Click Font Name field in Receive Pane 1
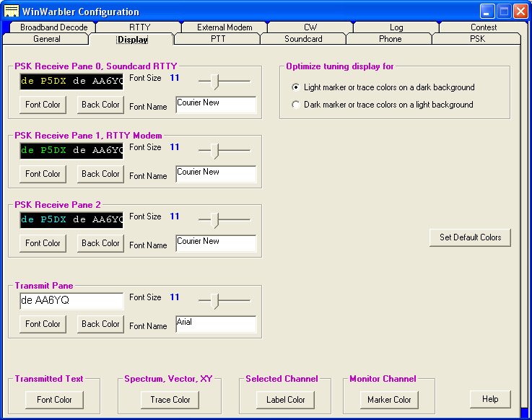Viewport: 532px width, 420px height. click(216, 174)
